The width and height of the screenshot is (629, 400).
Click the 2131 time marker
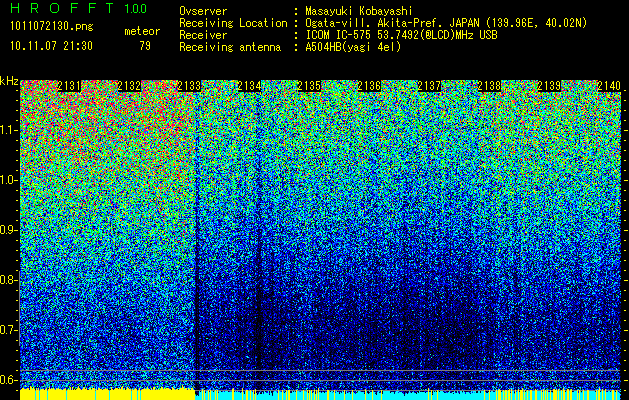(69, 86)
